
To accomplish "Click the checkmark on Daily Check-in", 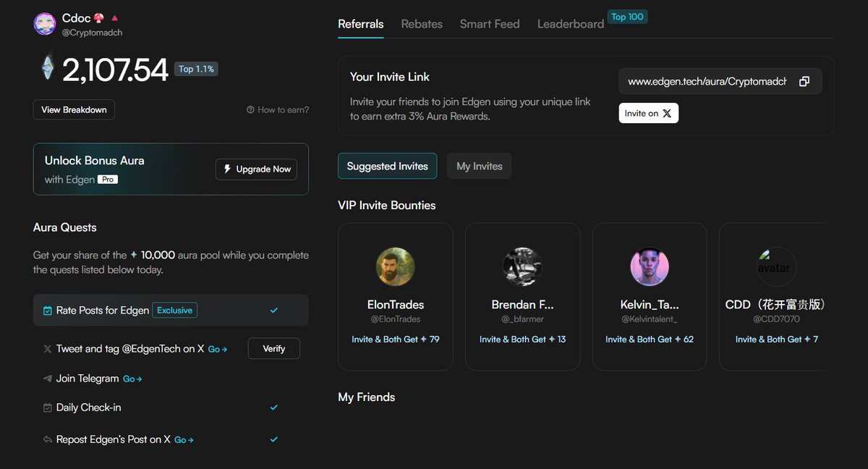I will coord(274,407).
